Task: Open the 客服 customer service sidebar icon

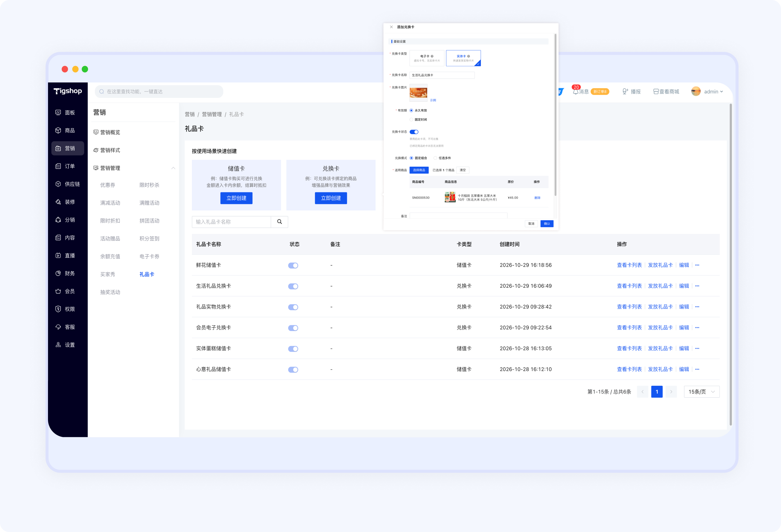Action: tap(58, 327)
